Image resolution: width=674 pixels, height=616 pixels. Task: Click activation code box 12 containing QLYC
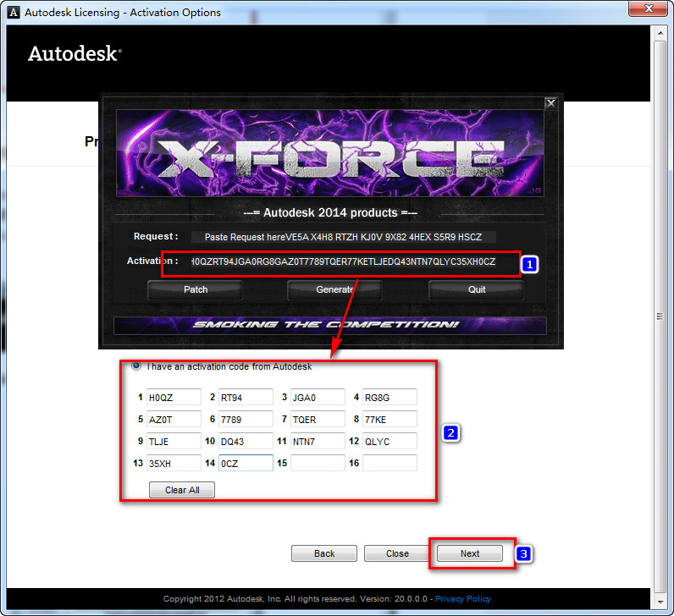(x=389, y=441)
